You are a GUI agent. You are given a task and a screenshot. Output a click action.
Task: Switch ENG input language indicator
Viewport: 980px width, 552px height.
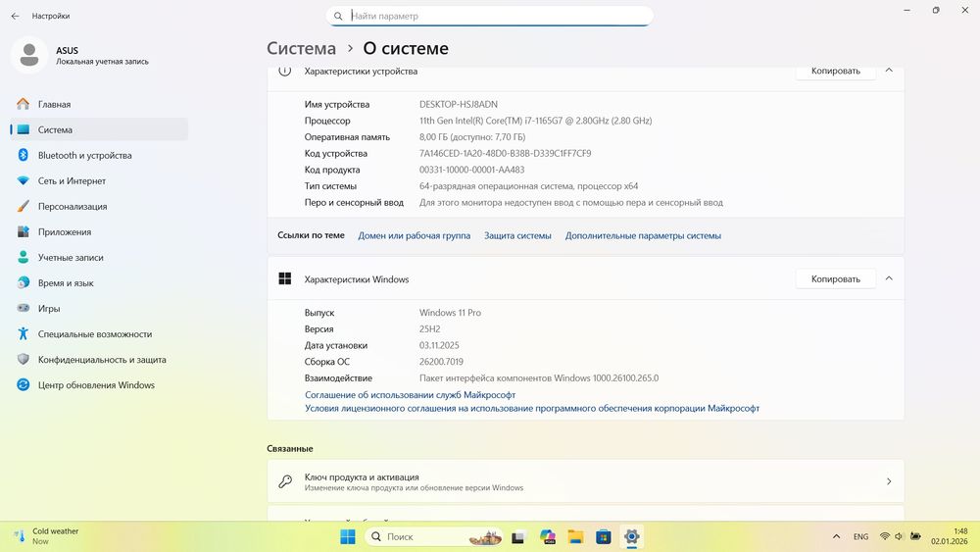(860, 536)
